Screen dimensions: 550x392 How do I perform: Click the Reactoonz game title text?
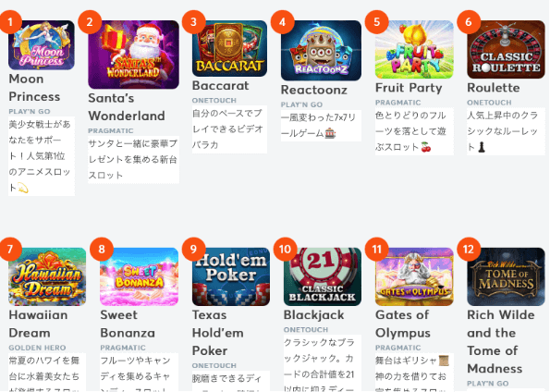click(x=314, y=90)
